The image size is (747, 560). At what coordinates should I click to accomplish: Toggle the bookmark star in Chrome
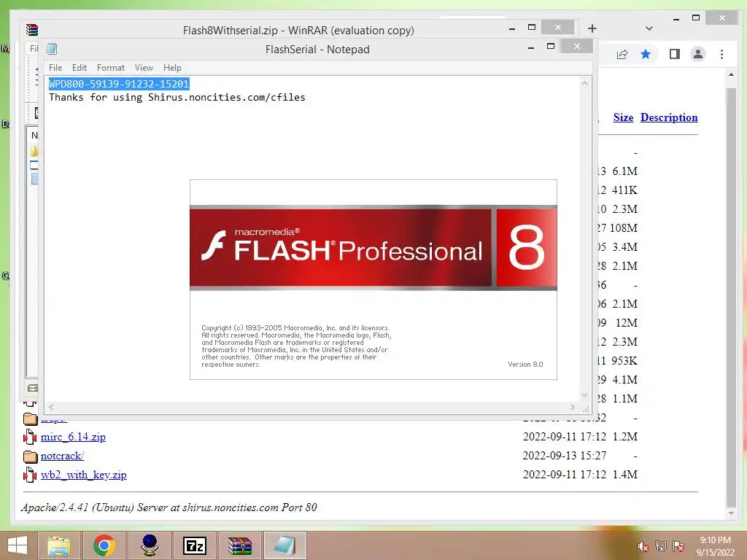point(646,54)
